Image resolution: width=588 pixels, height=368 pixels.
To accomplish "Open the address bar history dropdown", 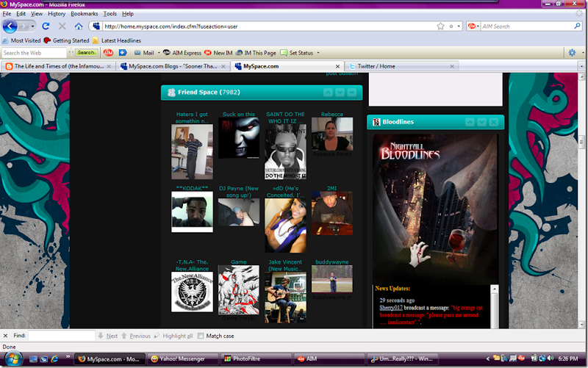I will click(x=458, y=26).
